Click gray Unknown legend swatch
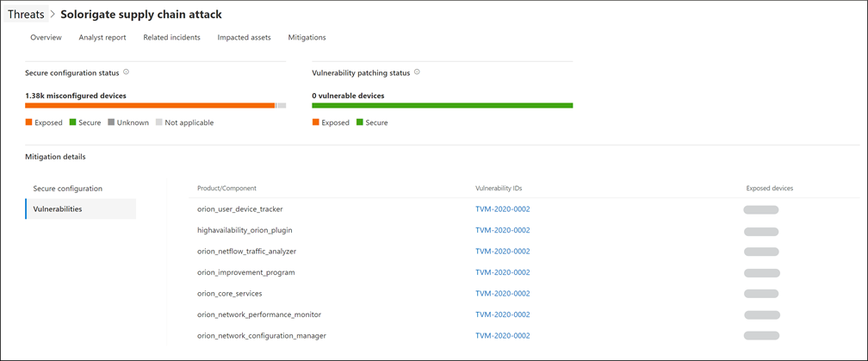868x361 pixels. (x=111, y=122)
